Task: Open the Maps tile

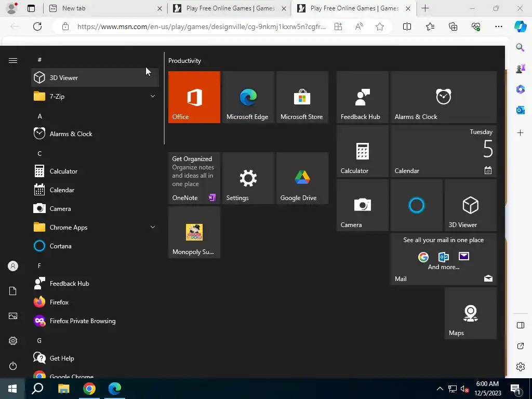Action: point(471,313)
